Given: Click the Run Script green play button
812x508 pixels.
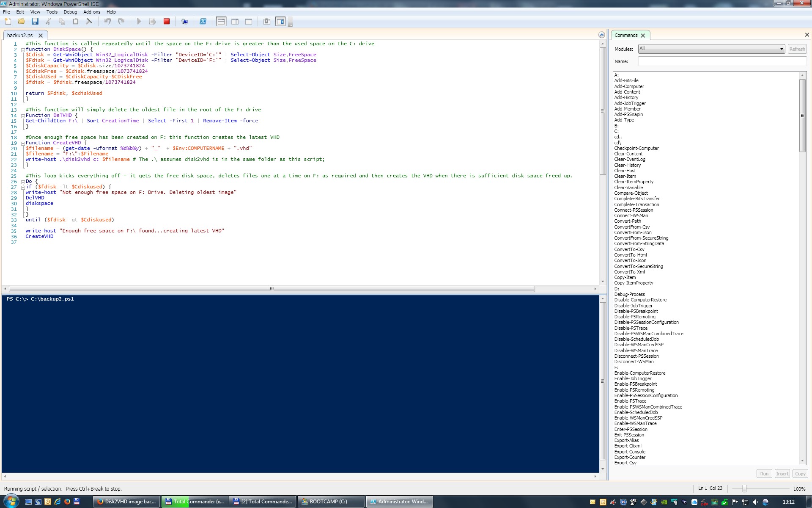Looking at the screenshot, I should click(x=139, y=22).
